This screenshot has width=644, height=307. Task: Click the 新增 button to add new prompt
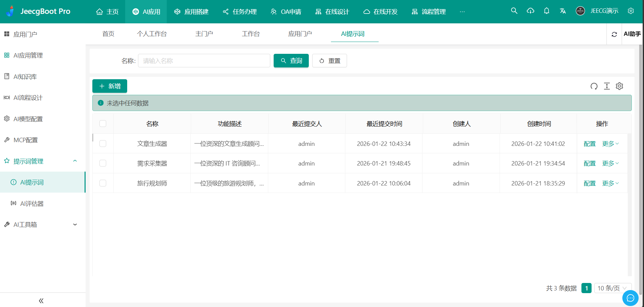110,86
